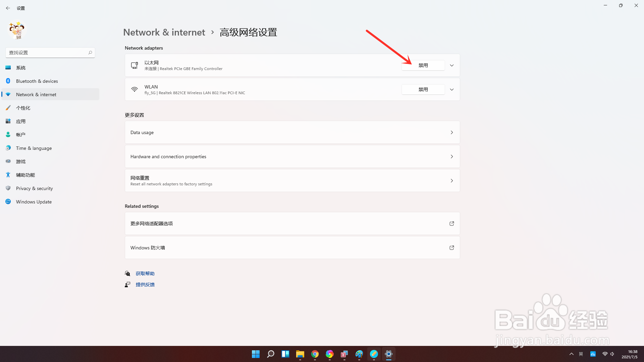Open 应用 settings category

pos(50,121)
